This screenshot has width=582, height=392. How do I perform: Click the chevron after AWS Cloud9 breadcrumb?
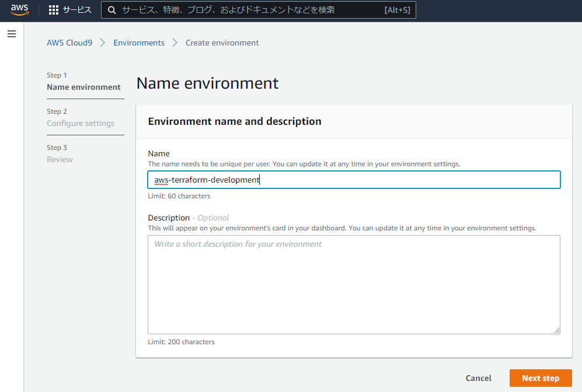103,43
